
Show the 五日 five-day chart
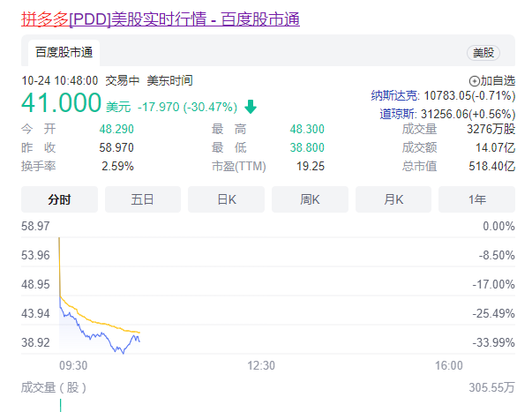(x=143, y=199)
